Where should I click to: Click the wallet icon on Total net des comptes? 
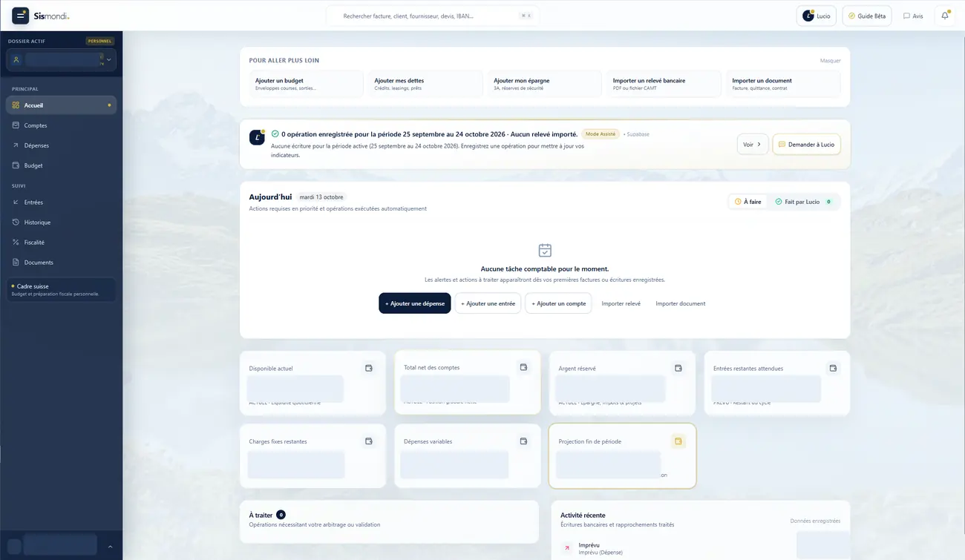click(523, 367)
